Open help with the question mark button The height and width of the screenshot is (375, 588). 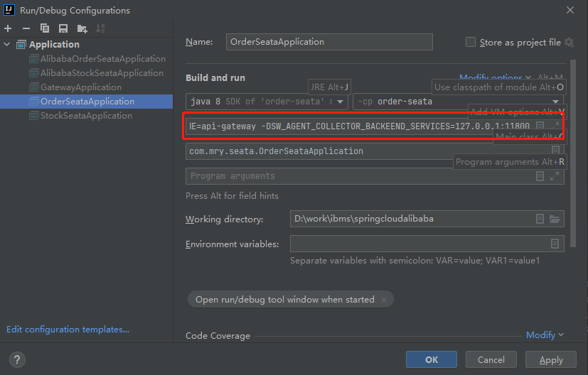(17, 360)
